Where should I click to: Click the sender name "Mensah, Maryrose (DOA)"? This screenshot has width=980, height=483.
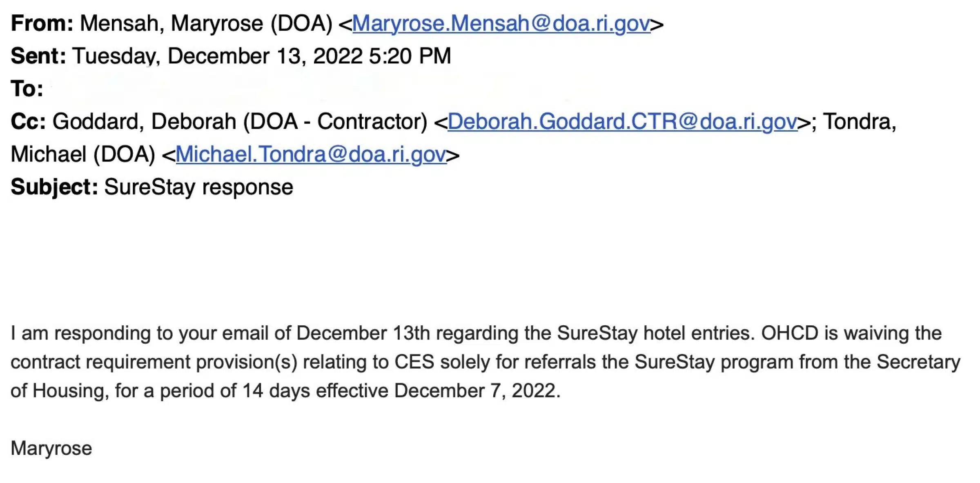coord(206,24)
